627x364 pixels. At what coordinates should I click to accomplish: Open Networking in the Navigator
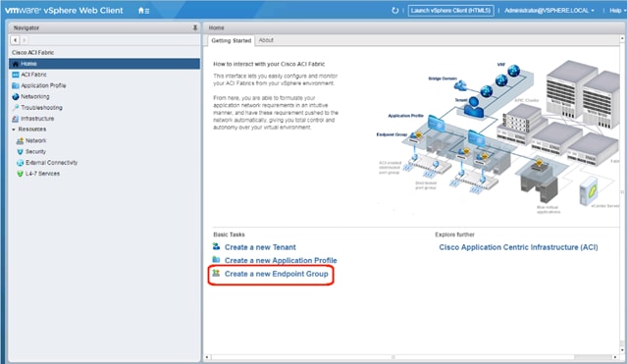[x=34, y=97]
